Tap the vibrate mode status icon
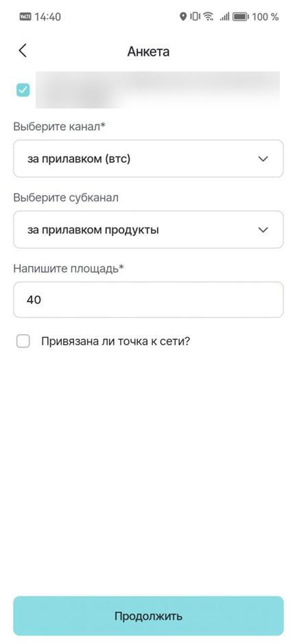Viewport: 297px width, 644px height. (195, 17)
